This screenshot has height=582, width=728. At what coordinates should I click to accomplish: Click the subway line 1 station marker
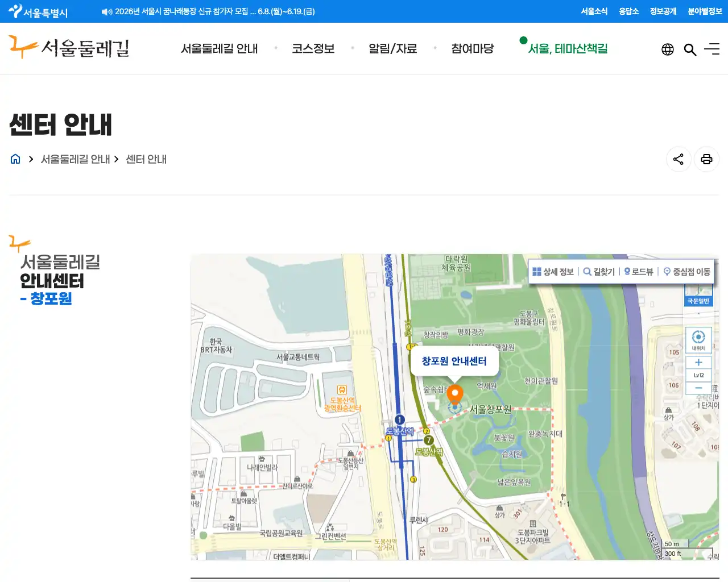399,420
